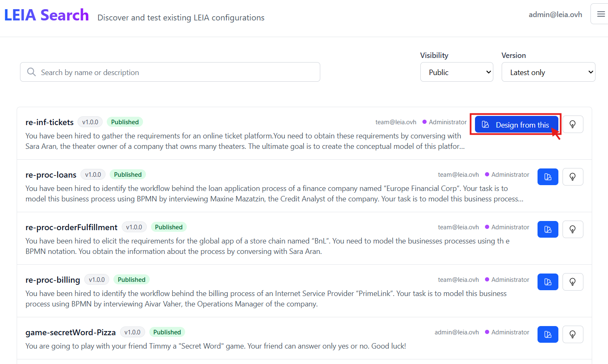The image size is (608, 364).
Task: Click the lightbulb icon for game-secretWord-Pizza
Action: (x=573, y=334)
